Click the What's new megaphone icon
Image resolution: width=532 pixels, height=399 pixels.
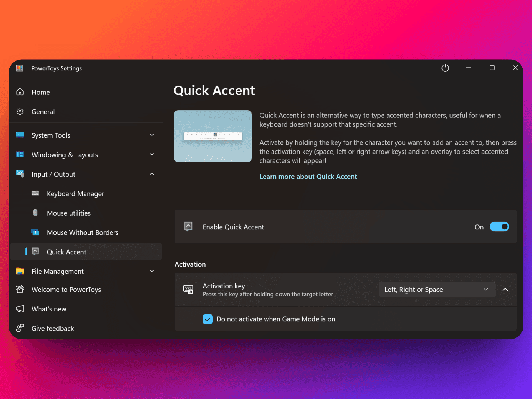coord(20,309)
